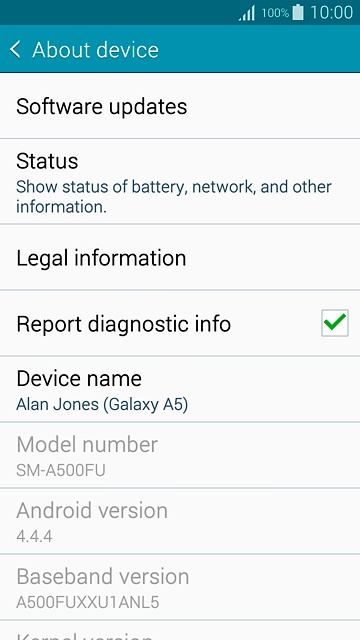Viewport: 360px width, 640px height.
Task: Tap the 100% battery percentage indicator
Action: (275, 13)
